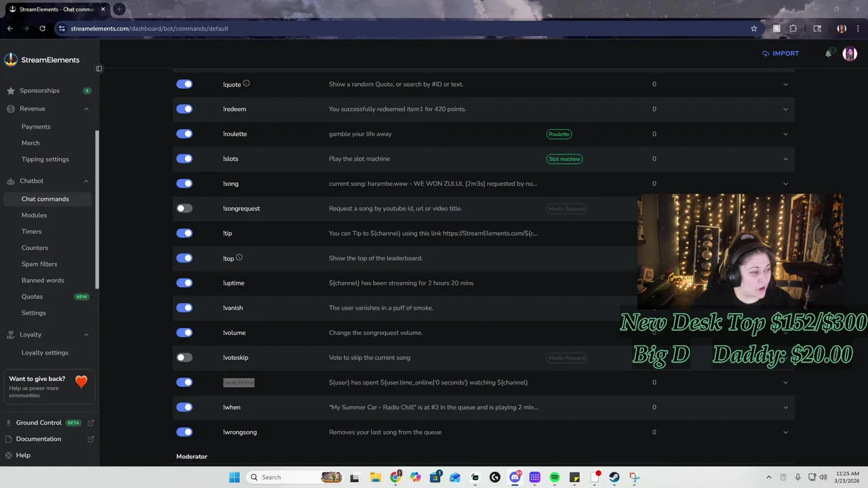
Task: Click the Revenue dollar icon
Action: click(11, 108)
